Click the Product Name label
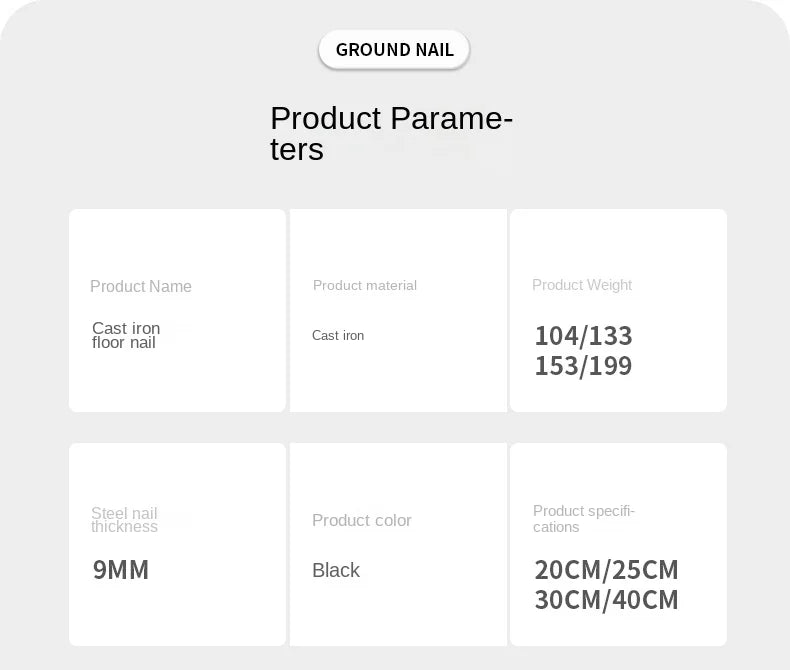Image resolution: width=790 pixels, height=670 pixels. click(141, 286)
